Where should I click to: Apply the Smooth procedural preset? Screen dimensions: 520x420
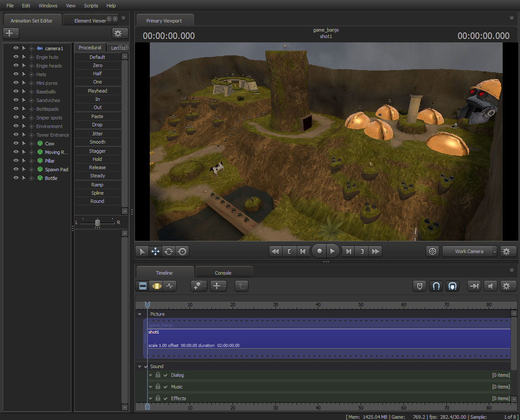(97, 142)
